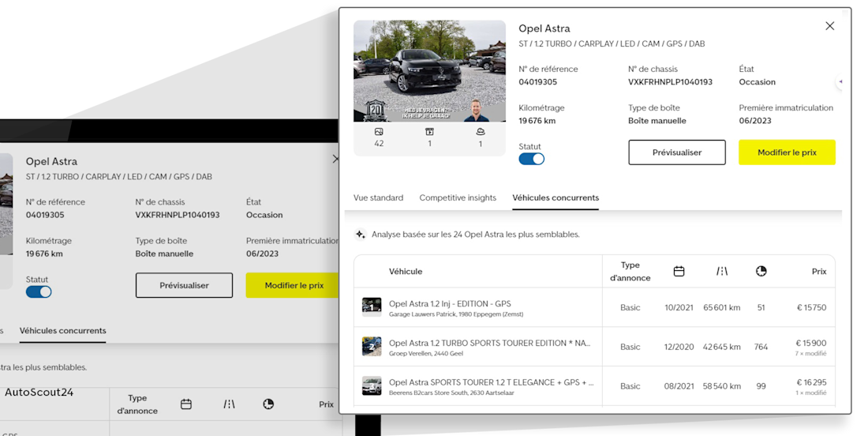Image resolution: width=868 pixels, height=436 pixels.
Task: Click Prévisualiser button in front panel
Action: [x=677, y=152]
